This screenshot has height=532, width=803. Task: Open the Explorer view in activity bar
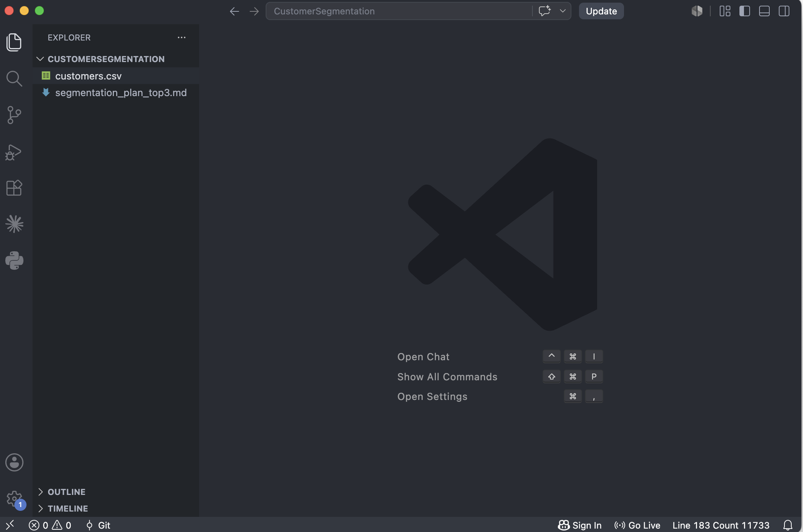pos(14,42)
